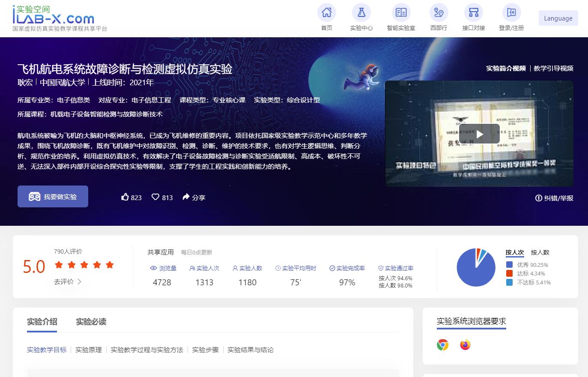
Task: Share the experiment via 分享 icon
Action: click(x=186, y=197)
